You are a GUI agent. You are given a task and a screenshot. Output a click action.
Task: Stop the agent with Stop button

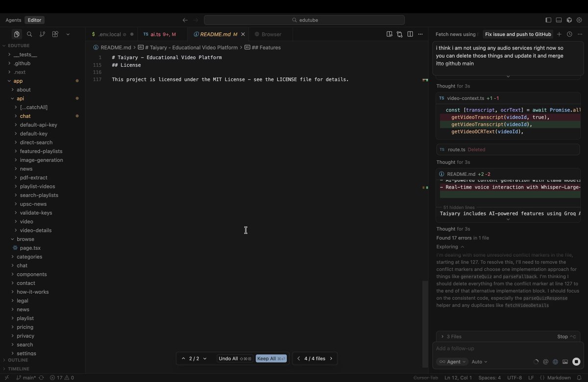point(566,336)
